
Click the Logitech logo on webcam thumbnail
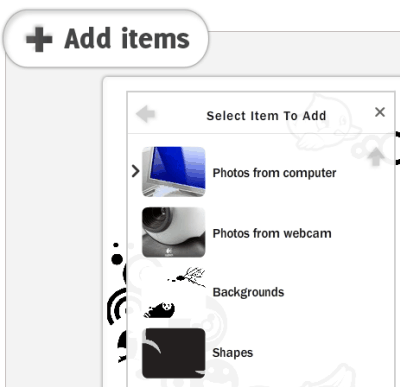click(x=169, y=251)
